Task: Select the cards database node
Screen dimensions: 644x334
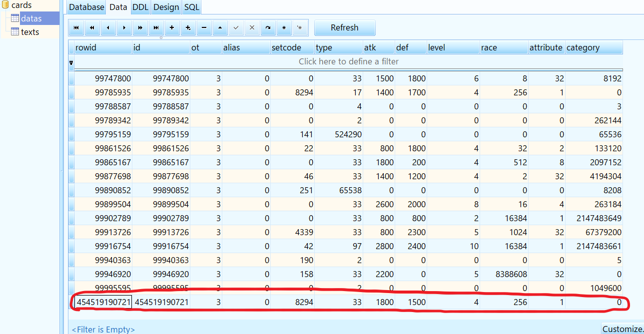Action: click(21, 5)
